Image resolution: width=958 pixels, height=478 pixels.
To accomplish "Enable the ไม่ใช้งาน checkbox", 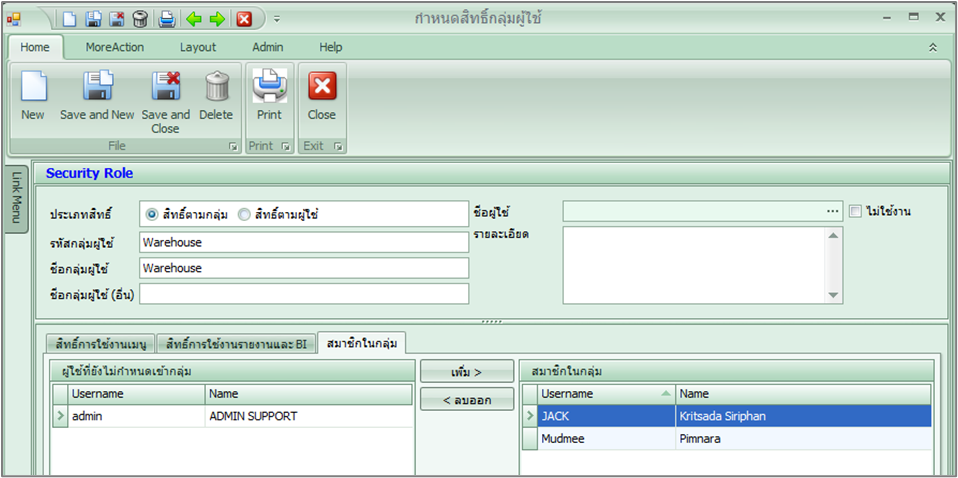I will click(x=855, y=211).
